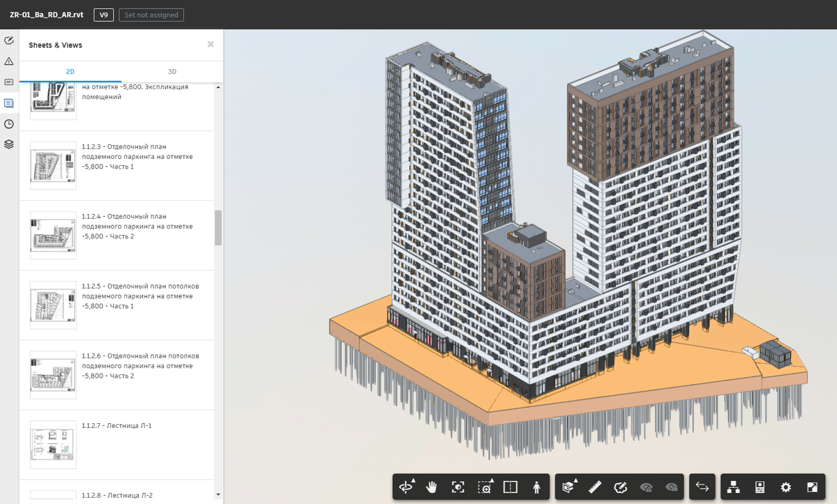Switch to the 2D tab
Screen dimensions: 837x504
pyautogui.click(x=70, y=72)
